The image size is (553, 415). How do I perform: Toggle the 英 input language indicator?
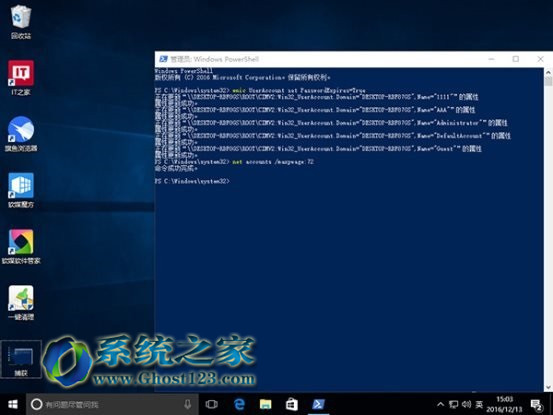point(479,404)
